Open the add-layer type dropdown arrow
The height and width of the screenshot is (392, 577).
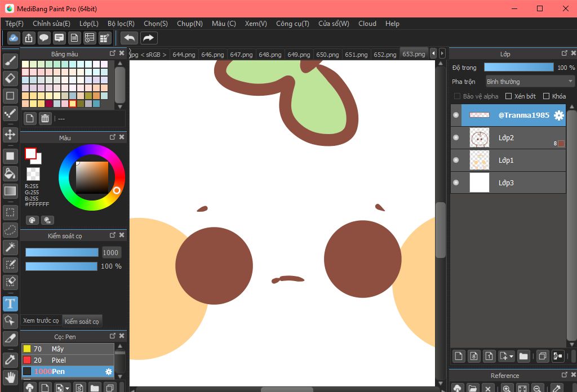pos(511,357)
